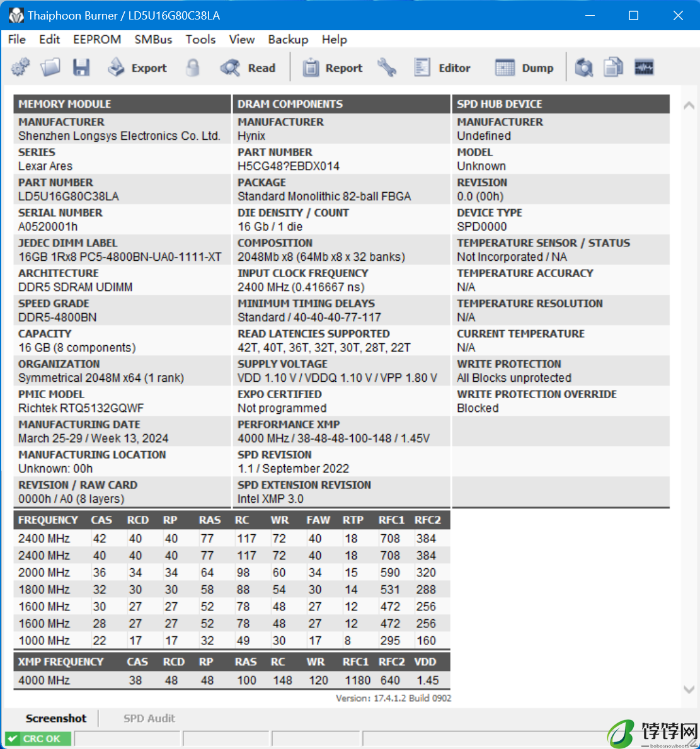Click the padlock write protection icon

(193, 68)
